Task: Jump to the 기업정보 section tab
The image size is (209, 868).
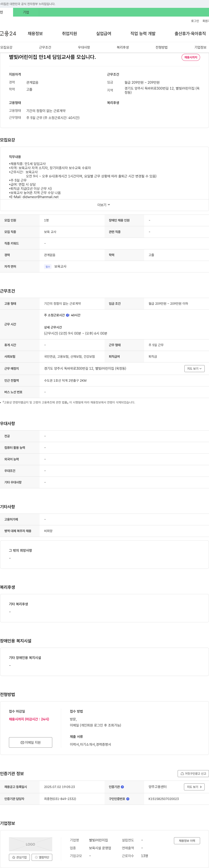Action: [200, 47]
